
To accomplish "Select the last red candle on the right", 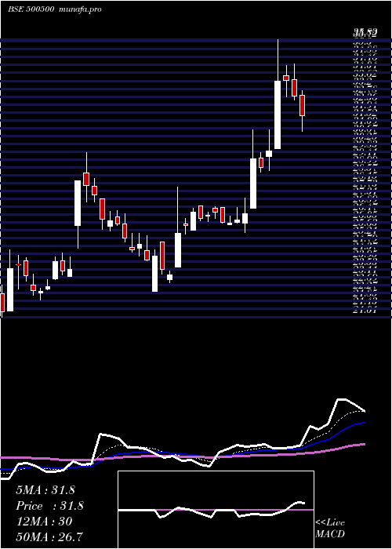I will (x=302, y=105).
